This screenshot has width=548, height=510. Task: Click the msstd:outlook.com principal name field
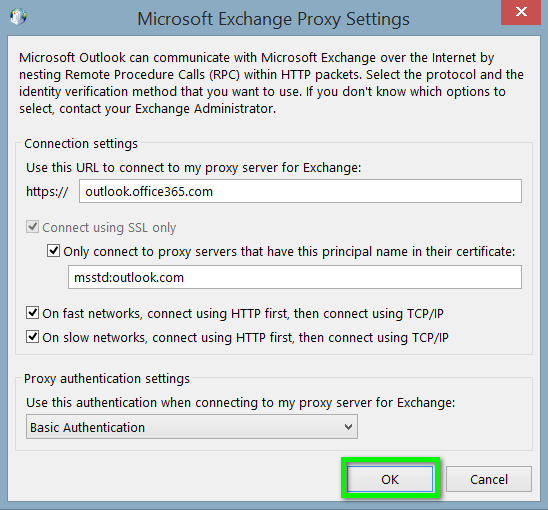295,277
